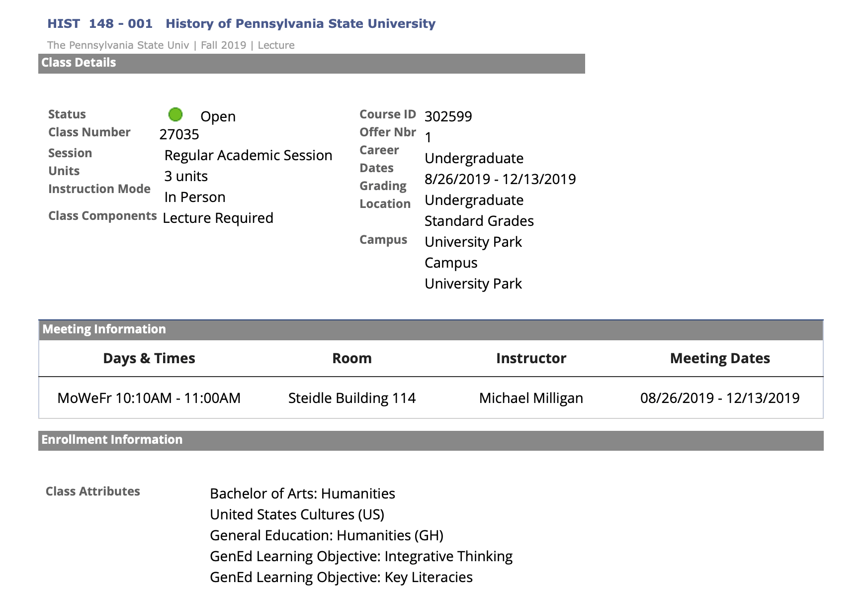Click the 'Location' field label
Viewport: 868px width, 598px height.
click(385, 204)
